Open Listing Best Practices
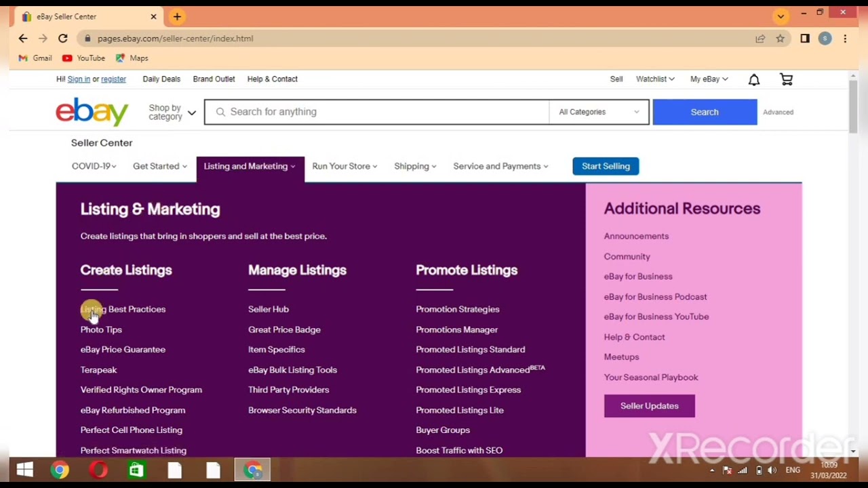Viewport: 868px width, 488px height. pyautogui.click(x=123, y=309)
